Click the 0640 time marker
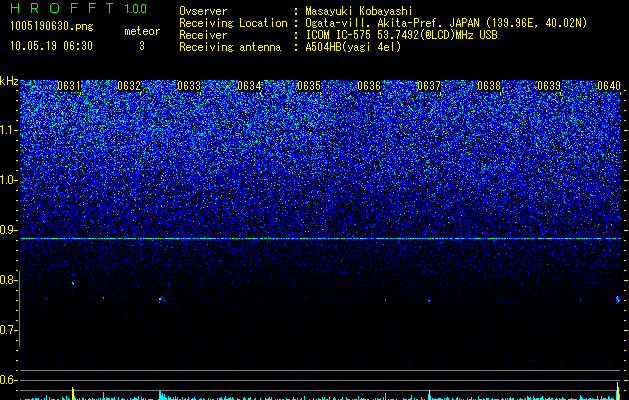Image resolution: width=629 pixels, height=400 pixels. pos(609,86)
